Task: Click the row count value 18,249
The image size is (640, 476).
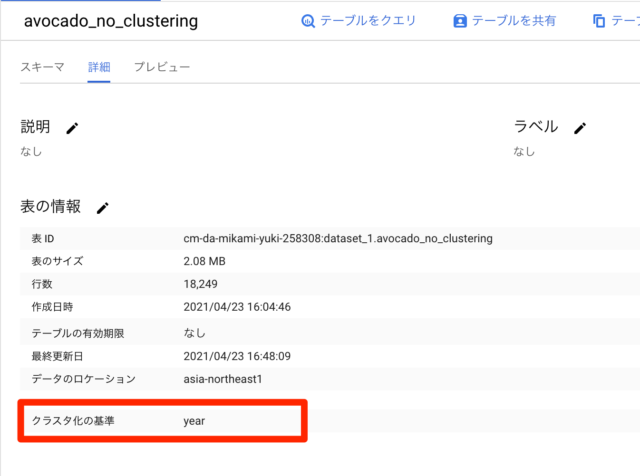Action: pos(204,284)
